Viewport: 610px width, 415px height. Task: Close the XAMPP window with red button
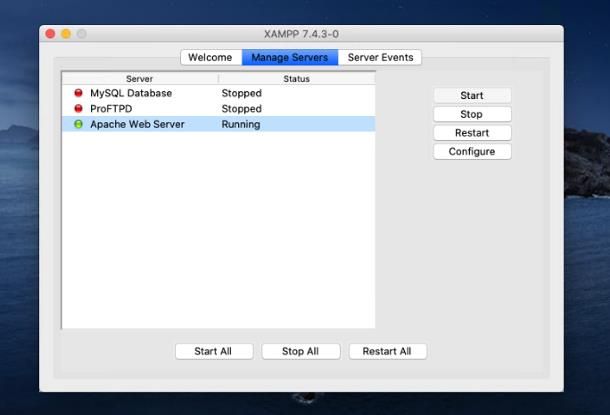pyautogui.click(x=50, y=34)
